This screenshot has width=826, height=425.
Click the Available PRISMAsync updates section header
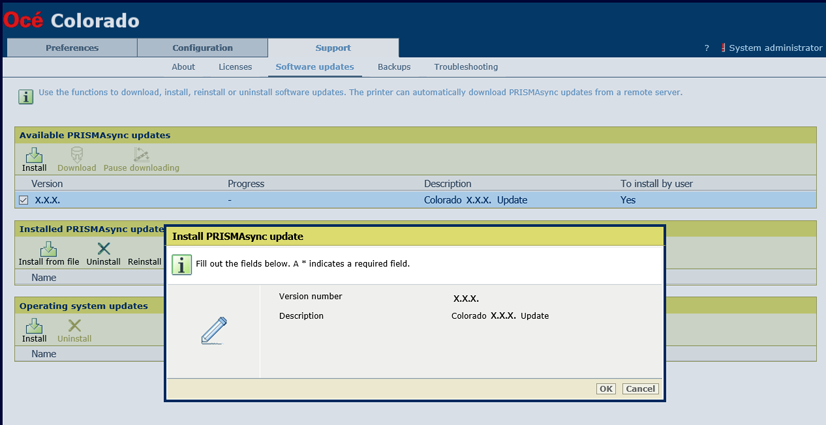95,135
